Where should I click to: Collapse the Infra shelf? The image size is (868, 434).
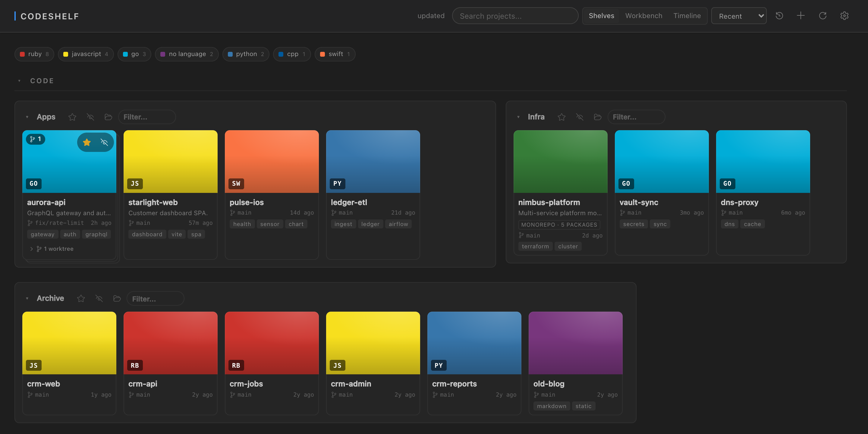click(518, 117)
